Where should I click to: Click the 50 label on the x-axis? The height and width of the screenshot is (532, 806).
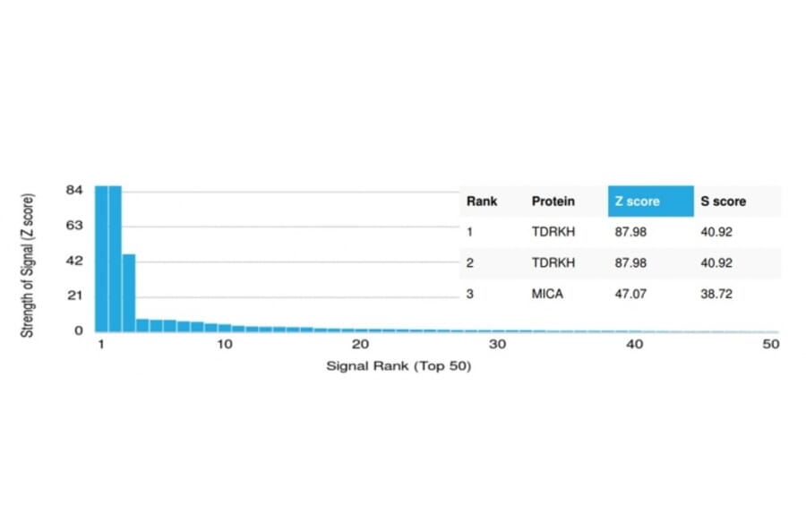point(771,345)
